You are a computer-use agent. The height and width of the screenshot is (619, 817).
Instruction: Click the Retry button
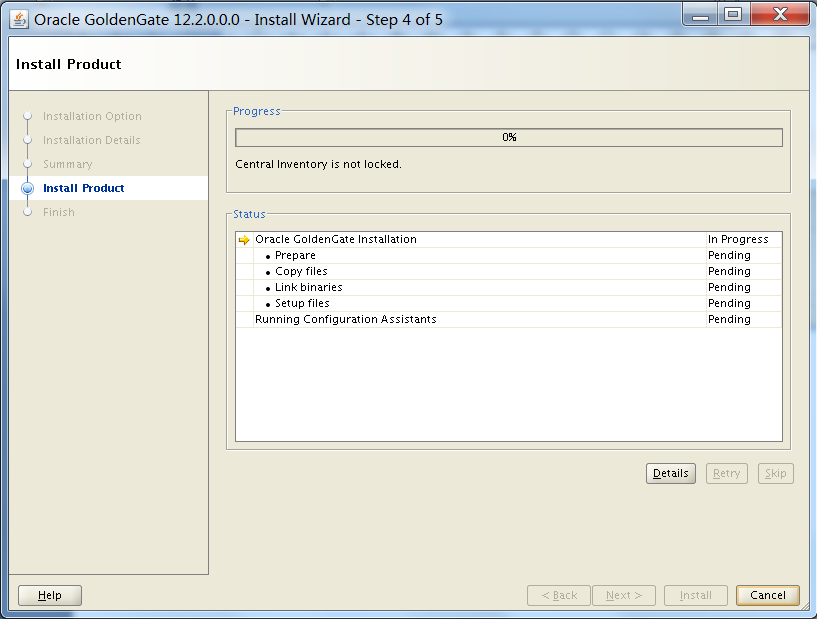coord(726,473)
